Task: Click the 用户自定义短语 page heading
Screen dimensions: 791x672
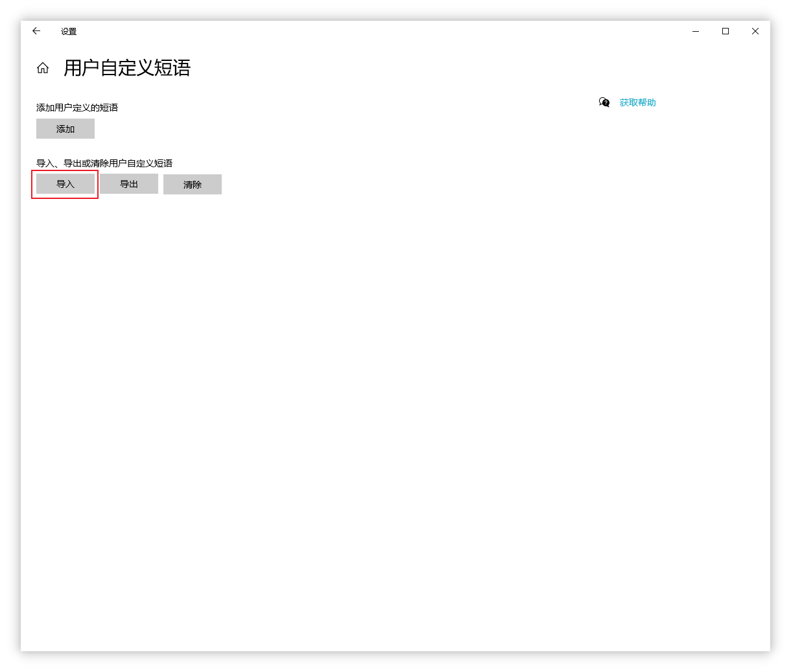Action: tap(127, 68)
